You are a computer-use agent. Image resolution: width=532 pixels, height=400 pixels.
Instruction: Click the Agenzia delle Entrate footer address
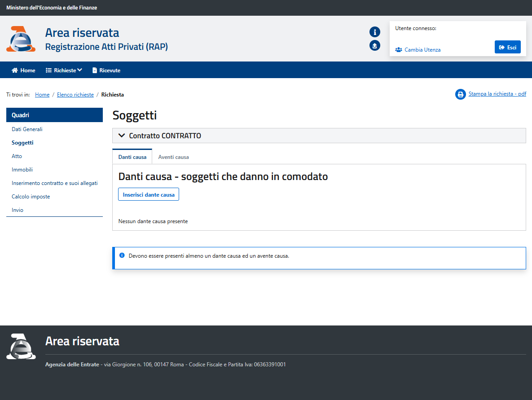point(166,365)
